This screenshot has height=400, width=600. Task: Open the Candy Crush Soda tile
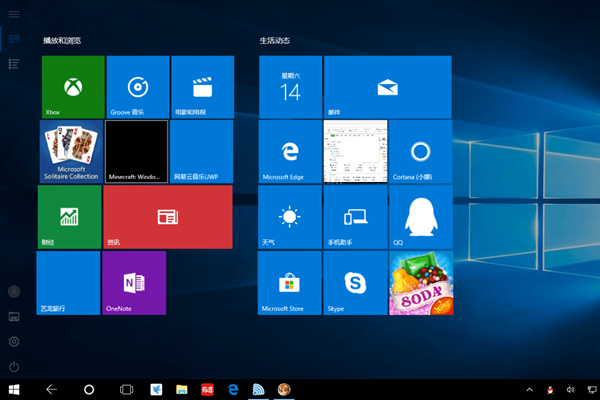point(421,283)
